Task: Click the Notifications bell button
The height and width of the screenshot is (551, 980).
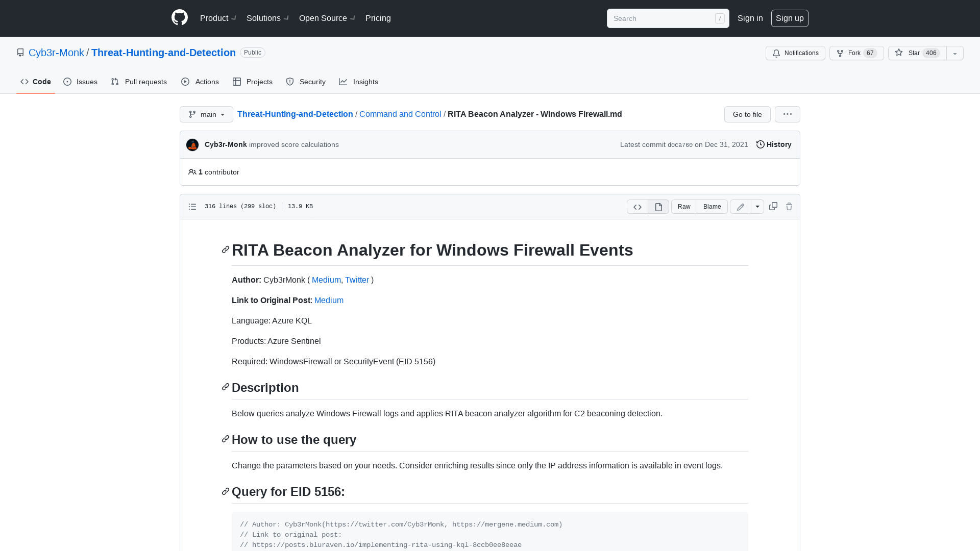Action: coord(795,53)
